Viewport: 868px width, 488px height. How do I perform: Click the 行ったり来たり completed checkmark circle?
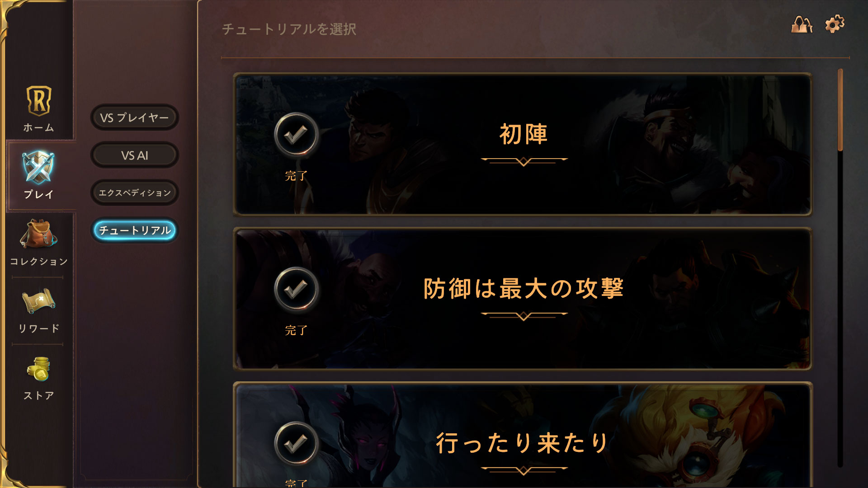(296, 444)
